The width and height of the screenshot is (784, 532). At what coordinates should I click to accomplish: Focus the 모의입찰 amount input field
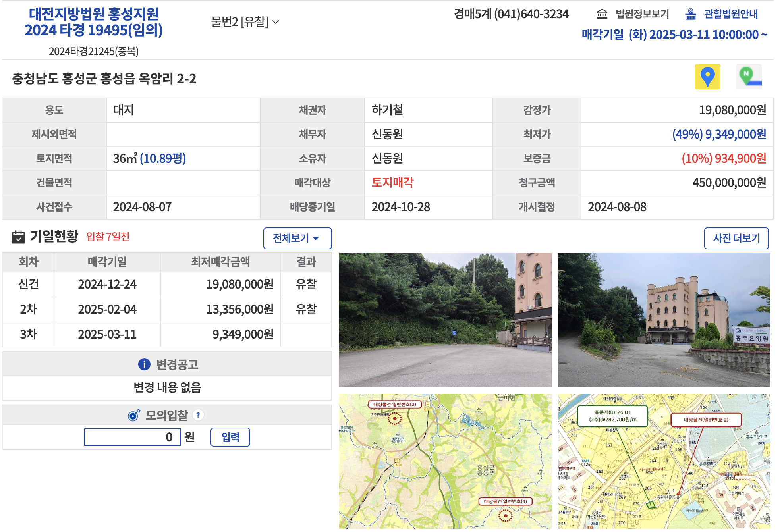click(133, 437)
